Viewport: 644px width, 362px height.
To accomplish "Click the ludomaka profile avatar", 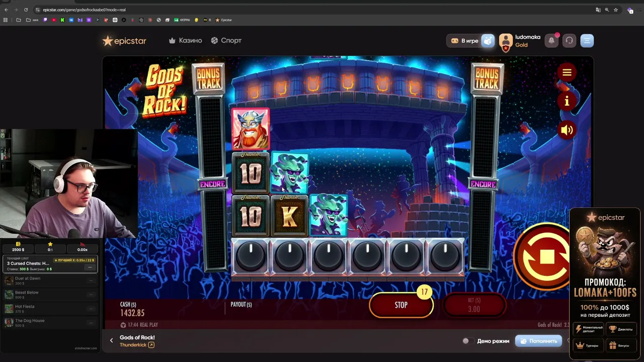I will pos(506,42).
